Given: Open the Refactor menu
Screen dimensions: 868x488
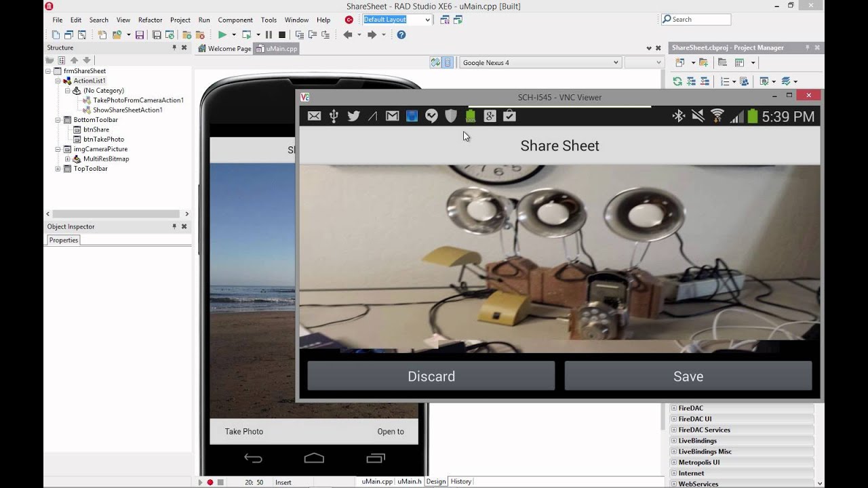Looking at the screenshot, I should (150, 20).
